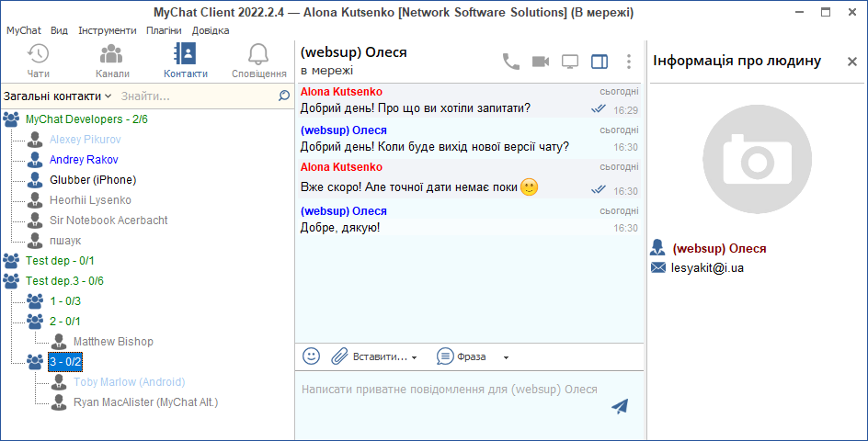Open the Плагіни menu

click(164, 30)
